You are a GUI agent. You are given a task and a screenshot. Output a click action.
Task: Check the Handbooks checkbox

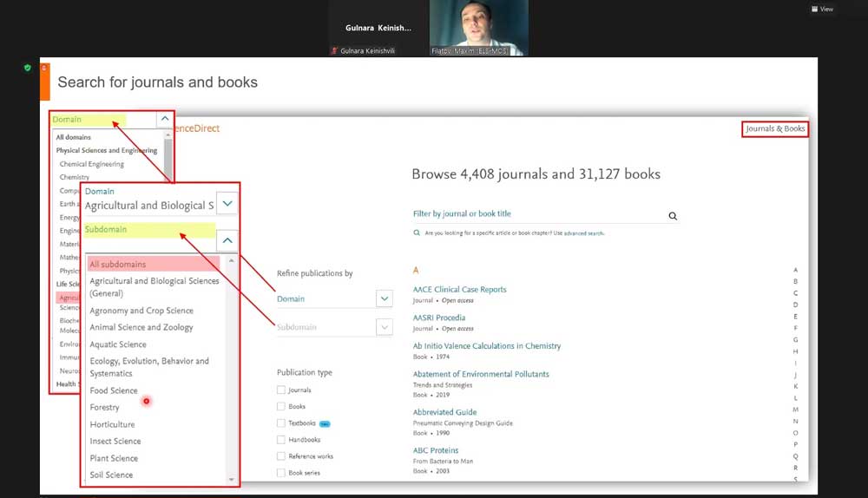click(281, 440)
